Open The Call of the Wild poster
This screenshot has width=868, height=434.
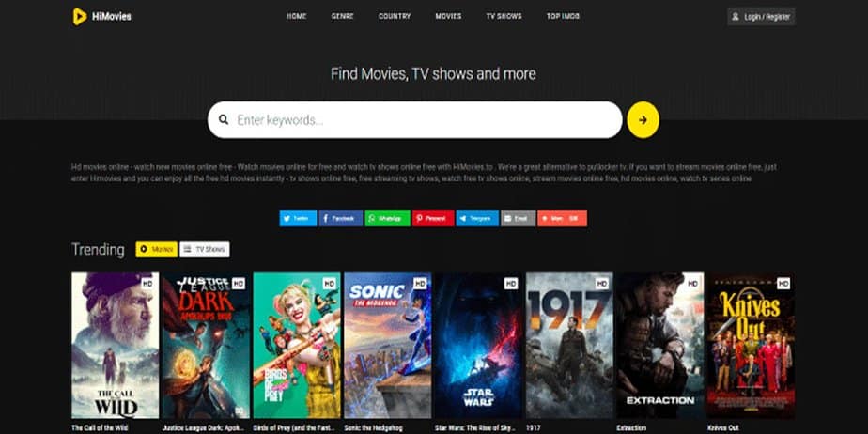[116, 345]
